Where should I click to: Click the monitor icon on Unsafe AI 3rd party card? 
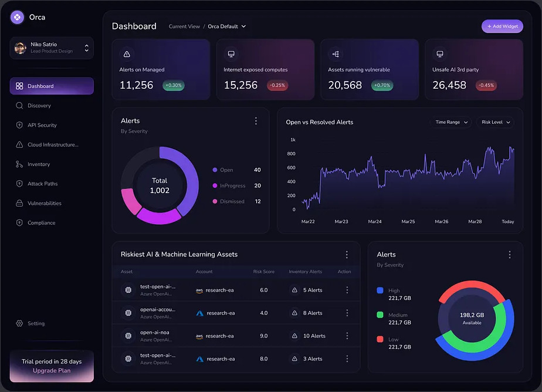[x=440, y=54]
